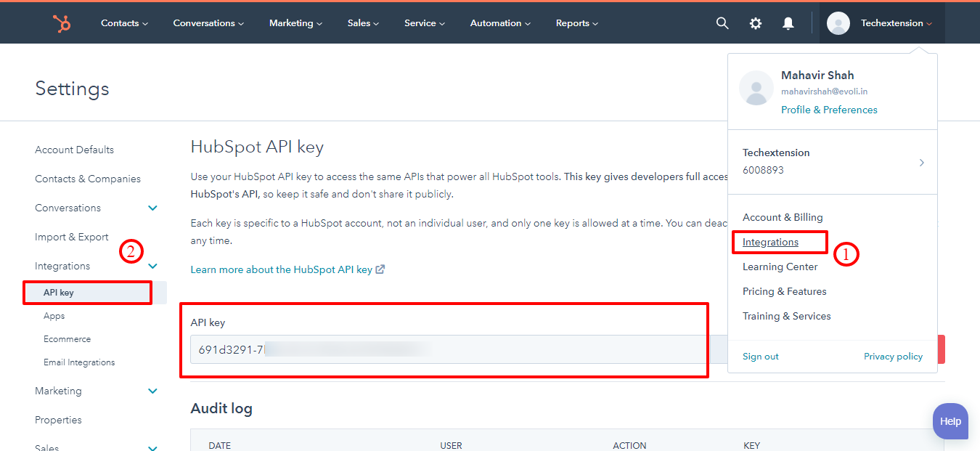
Task: Select Ecommerce under Integrations
Action: tap(67, 339)
